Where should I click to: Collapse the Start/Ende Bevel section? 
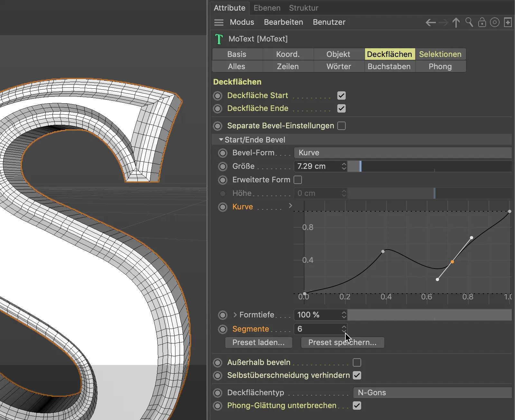point(221,140)
